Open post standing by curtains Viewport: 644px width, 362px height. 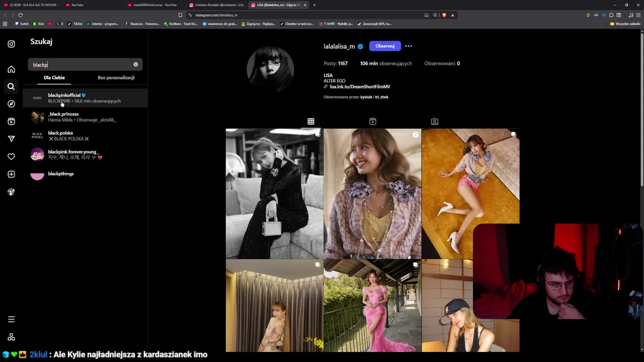pos(274,306)
